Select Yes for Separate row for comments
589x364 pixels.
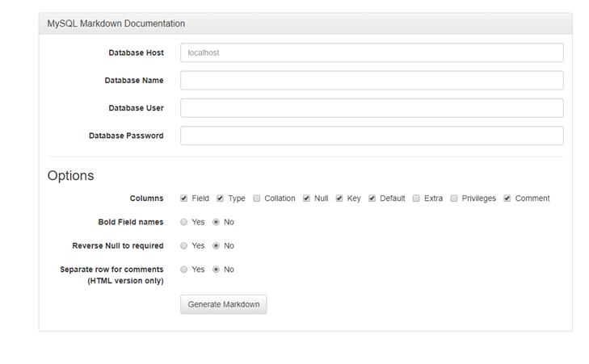183,270
